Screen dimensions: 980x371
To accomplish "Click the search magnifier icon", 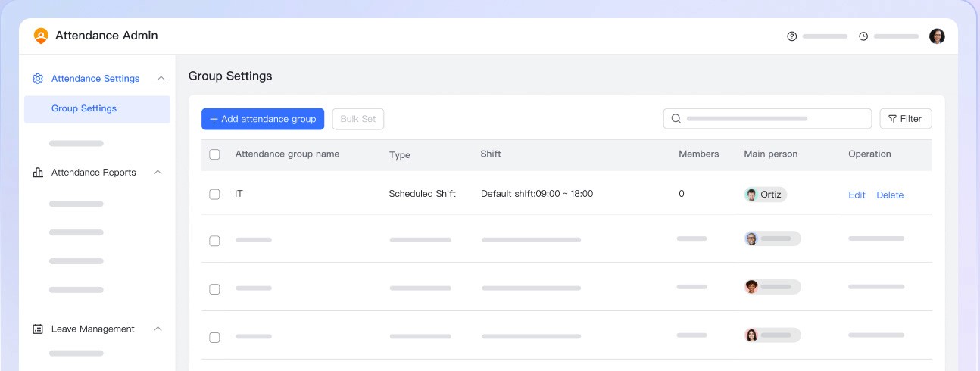I will (676, 119).
